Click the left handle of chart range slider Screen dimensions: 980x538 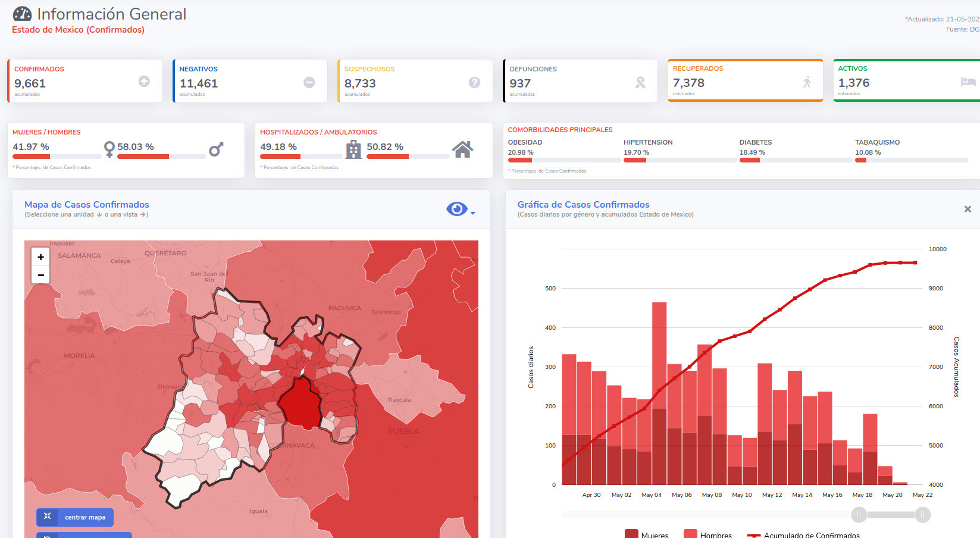point(859,515)
